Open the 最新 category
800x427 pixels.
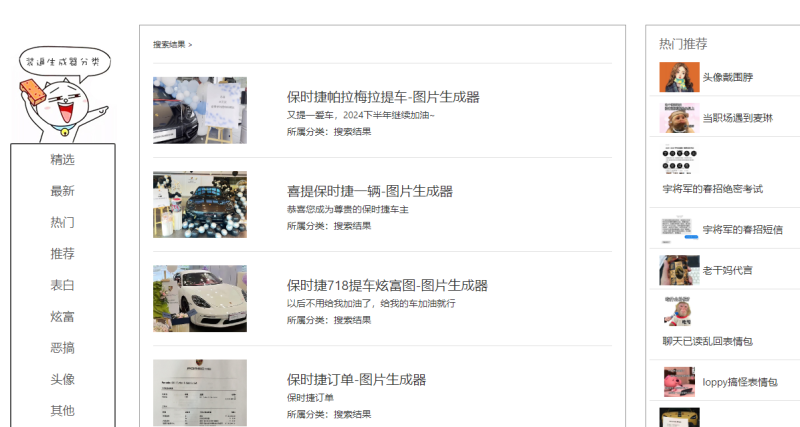pyautogui.click(x=62, y=191)
